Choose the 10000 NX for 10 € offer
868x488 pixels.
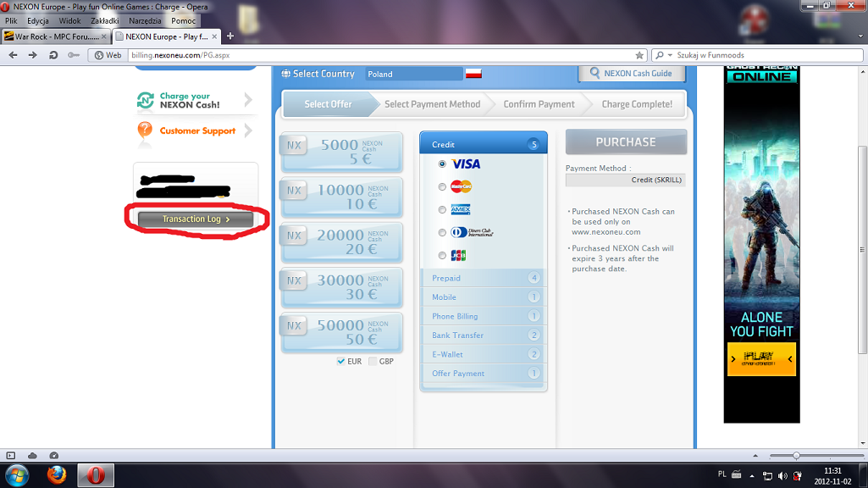341,197
